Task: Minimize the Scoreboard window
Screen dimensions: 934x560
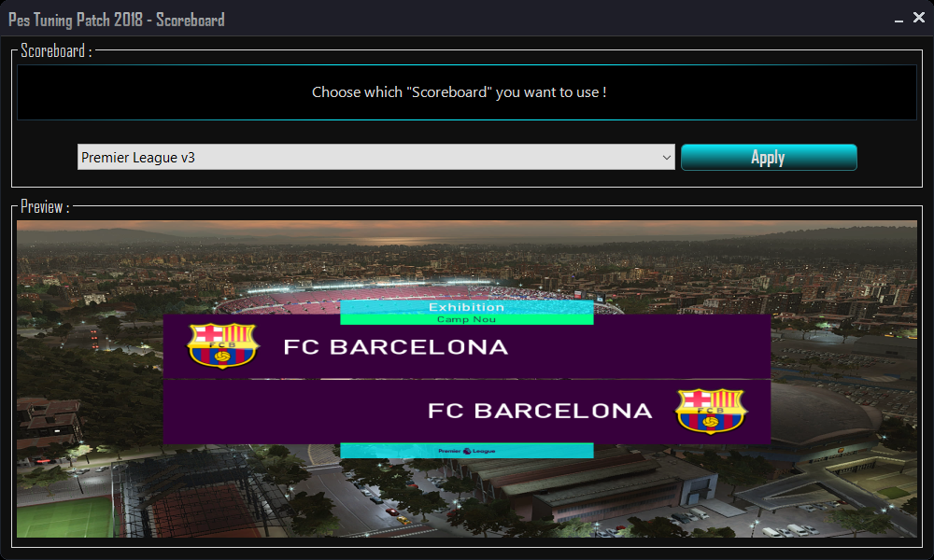Action: click(x=899, y=19)
